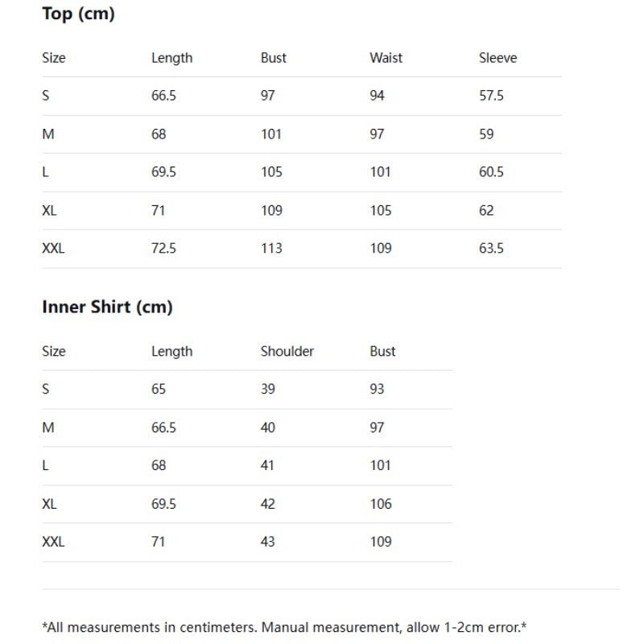Select the XL row in Inner Shirt table
The height and width of the screenshot is (644, 644).
(x=247, y=504)
